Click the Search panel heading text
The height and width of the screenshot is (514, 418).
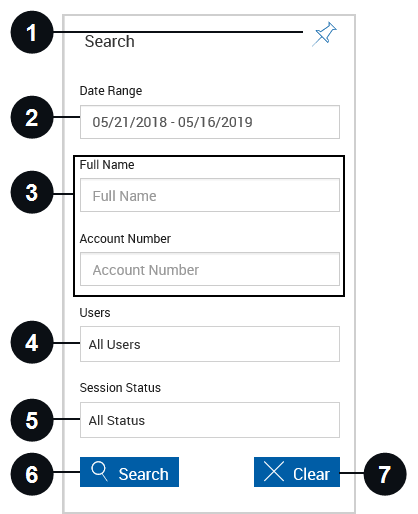tap(110, 41)
